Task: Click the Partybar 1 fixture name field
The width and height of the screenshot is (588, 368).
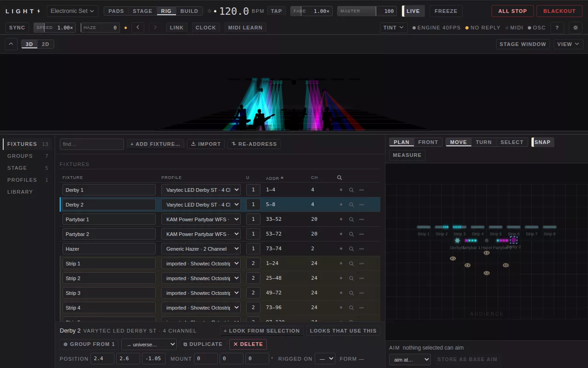Action: [x=109, y=219]
